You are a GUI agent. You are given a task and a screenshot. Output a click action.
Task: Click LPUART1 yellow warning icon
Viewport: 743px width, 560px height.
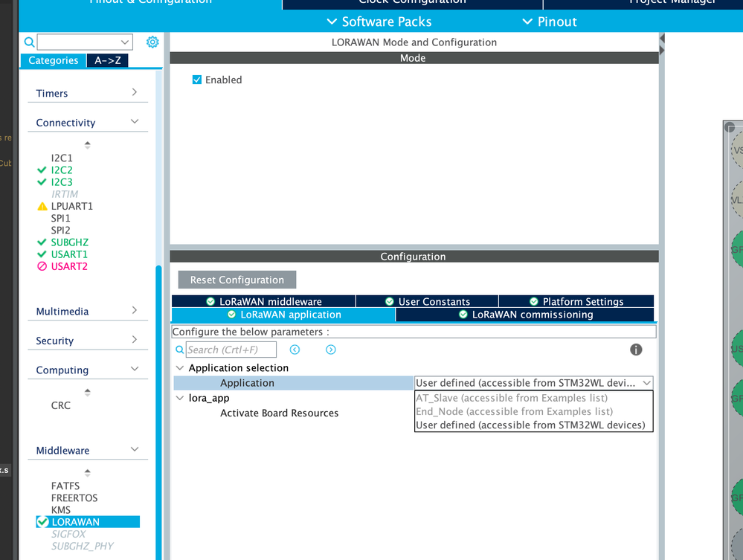point(42,206)
